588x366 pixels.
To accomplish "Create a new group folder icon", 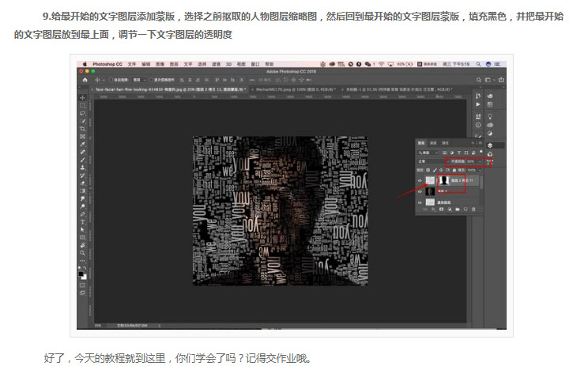I will point(458,209).
